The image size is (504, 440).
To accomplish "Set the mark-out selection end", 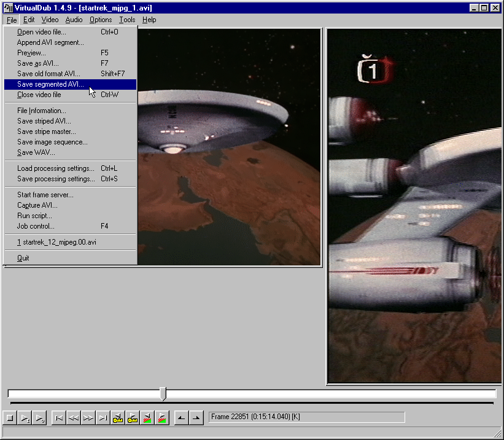I will tap(196, 418).
